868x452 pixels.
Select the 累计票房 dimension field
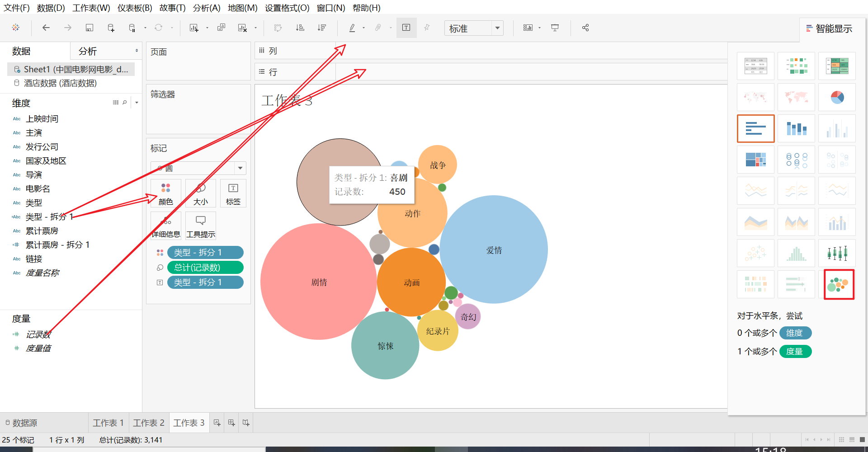[42, 231]
